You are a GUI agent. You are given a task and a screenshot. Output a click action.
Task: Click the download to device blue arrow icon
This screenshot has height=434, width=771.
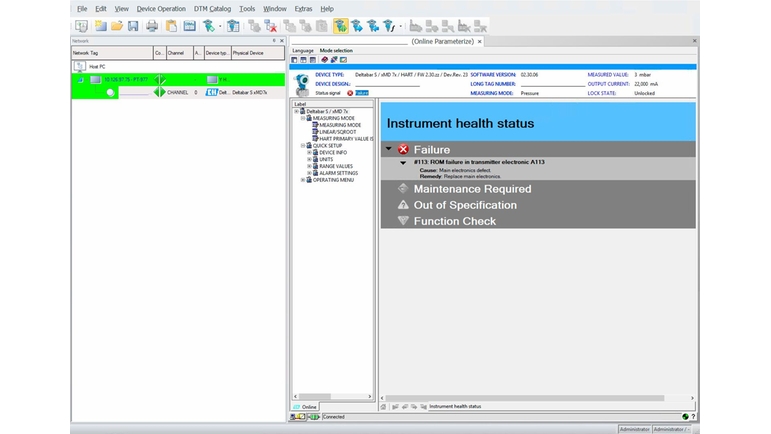coord(373,26)
